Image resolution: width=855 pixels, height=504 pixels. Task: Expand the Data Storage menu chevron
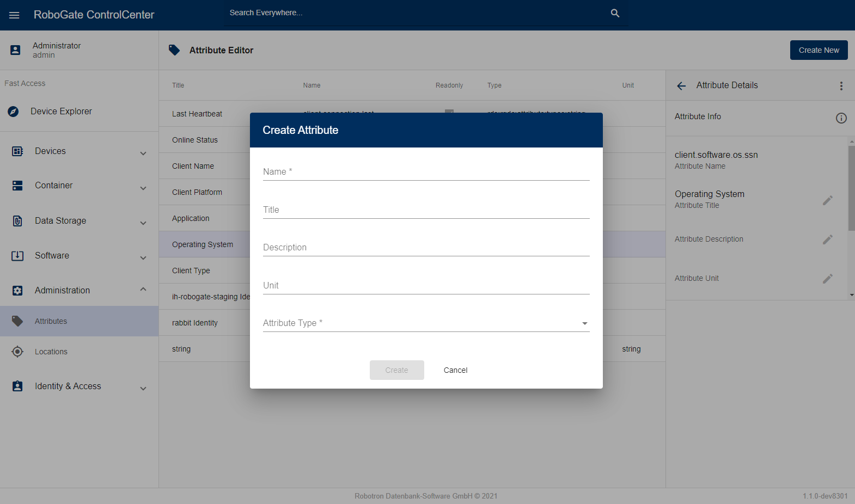click(143, 223)
